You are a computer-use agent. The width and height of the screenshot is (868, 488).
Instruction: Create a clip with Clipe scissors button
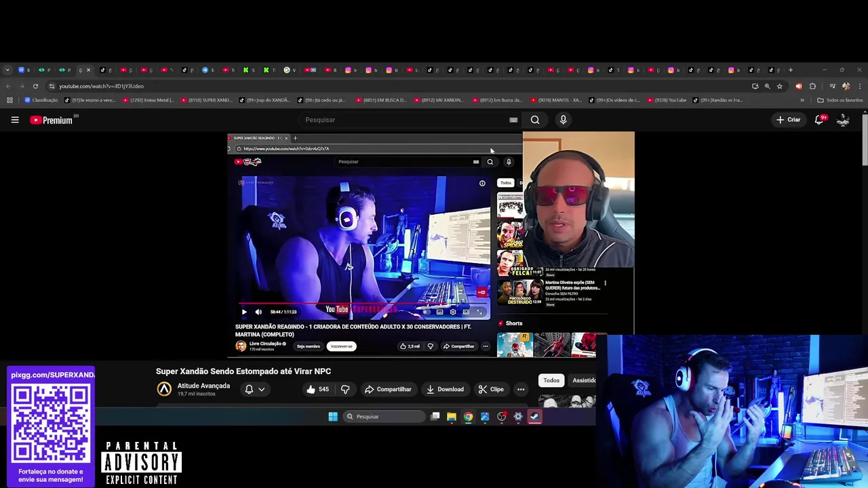[x=490, y=389]
